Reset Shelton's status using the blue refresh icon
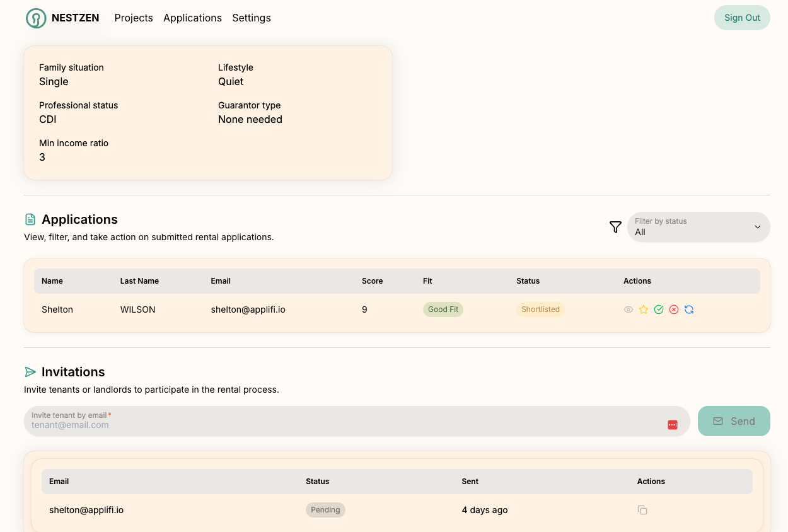This screenshot has width=788, height=532. coord(689,309)
